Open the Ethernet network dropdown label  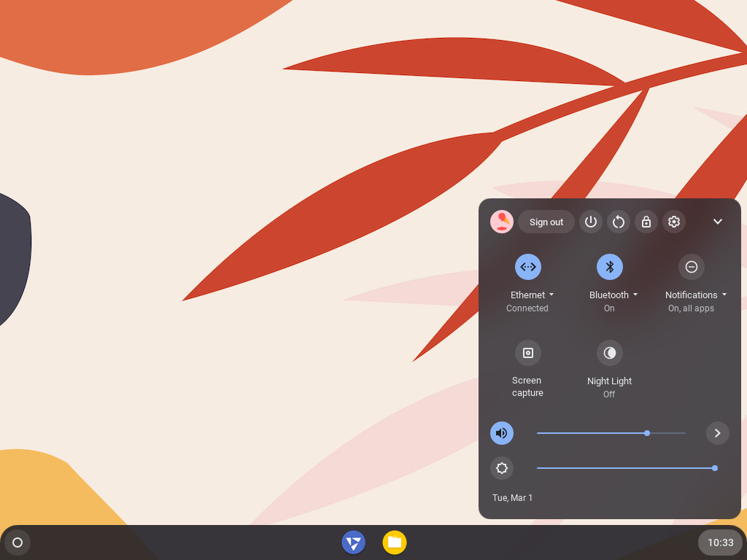532,295
